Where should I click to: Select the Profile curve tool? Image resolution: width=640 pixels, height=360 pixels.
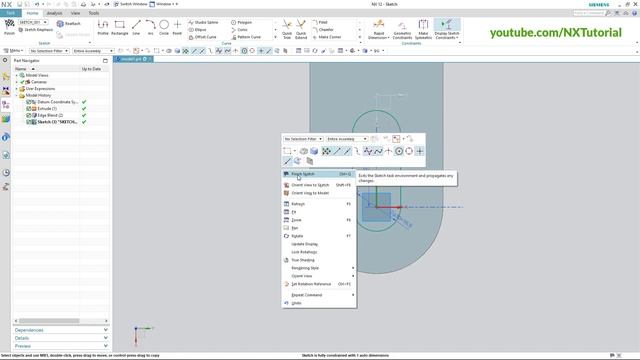[103, 27]
